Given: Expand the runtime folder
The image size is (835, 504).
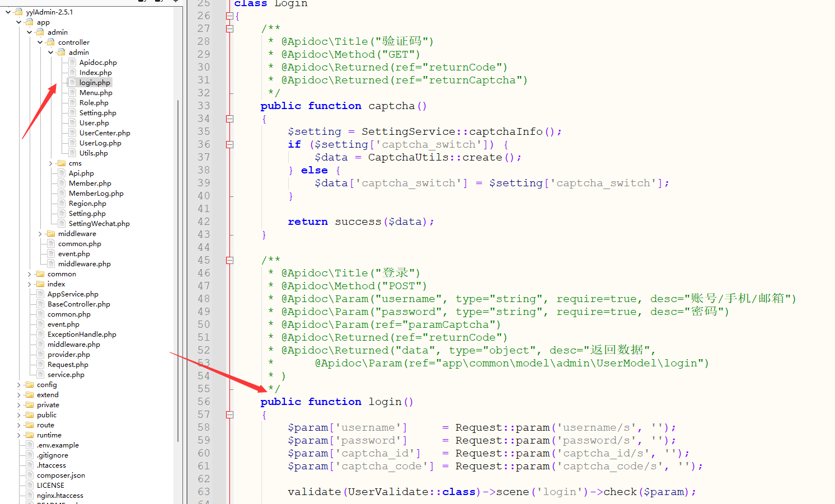Looking at the screenshot, I should [x=18, y=435].
